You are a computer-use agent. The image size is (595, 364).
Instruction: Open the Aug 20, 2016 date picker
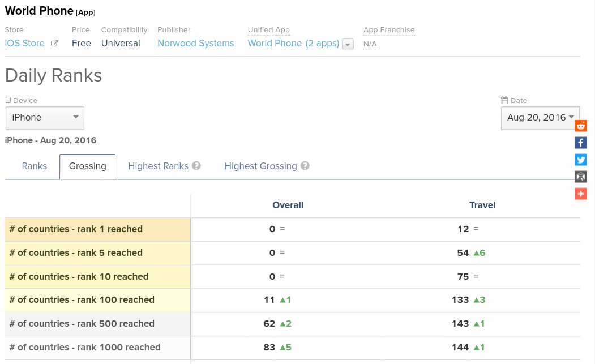click(540, 118)
